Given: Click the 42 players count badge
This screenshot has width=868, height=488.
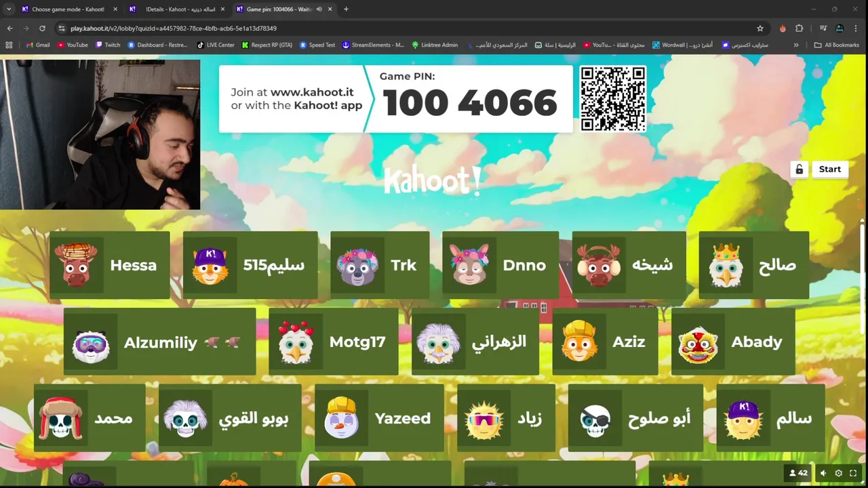Looking at the screenshot, I should (798, 473).
